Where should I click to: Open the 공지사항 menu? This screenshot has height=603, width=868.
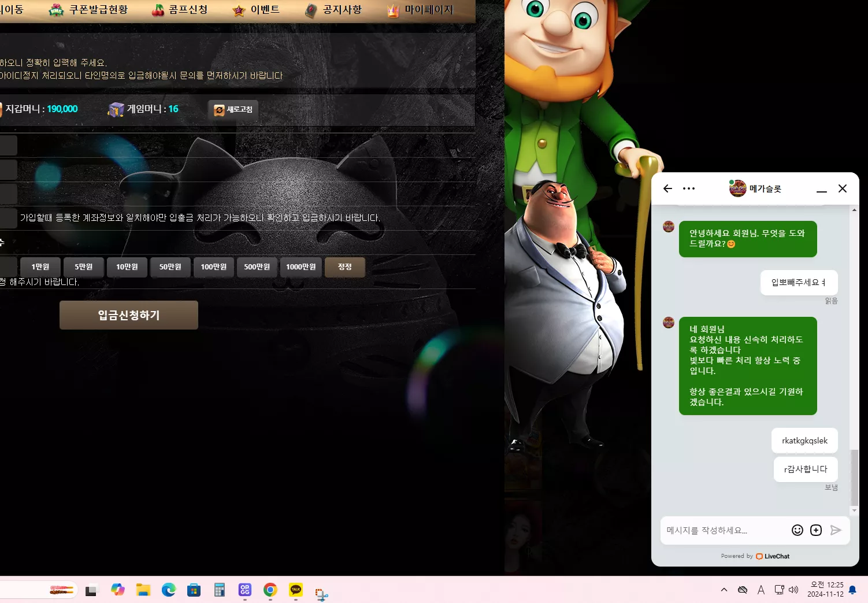(x=333, y=10)
